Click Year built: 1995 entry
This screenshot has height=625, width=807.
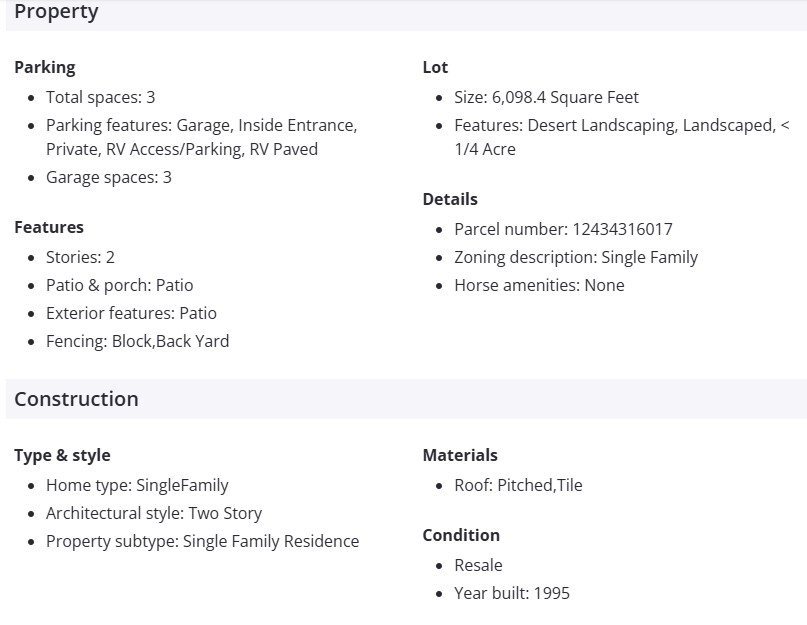511,593
